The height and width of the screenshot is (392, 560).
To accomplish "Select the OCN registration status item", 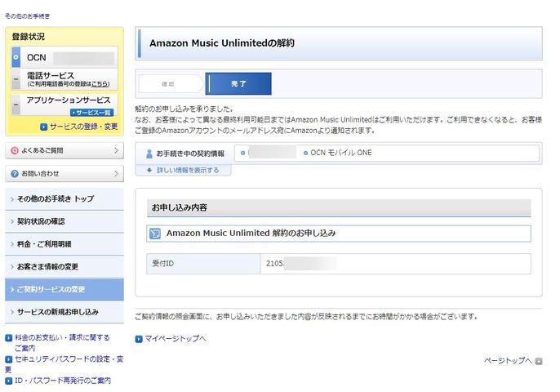I will click(64, 58).
